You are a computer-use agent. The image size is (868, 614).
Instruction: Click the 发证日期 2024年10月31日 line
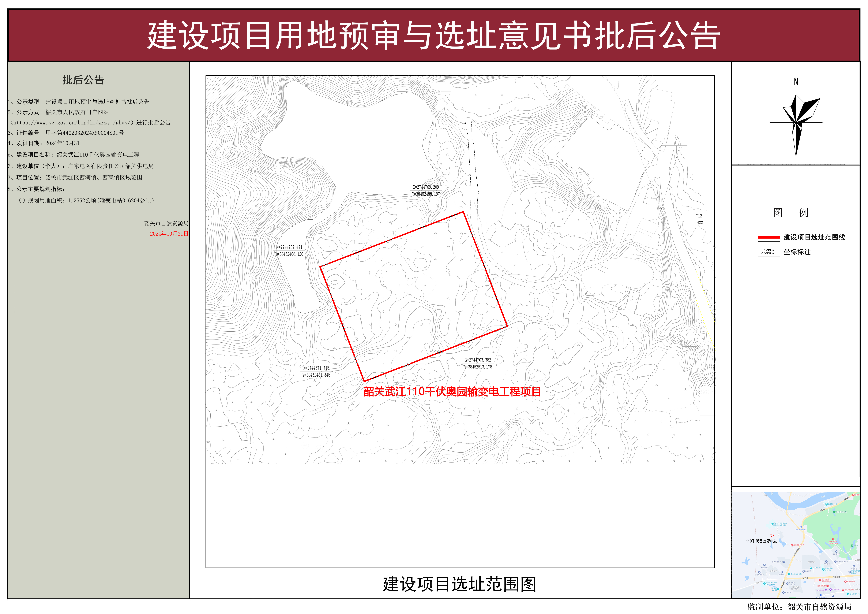47,143
